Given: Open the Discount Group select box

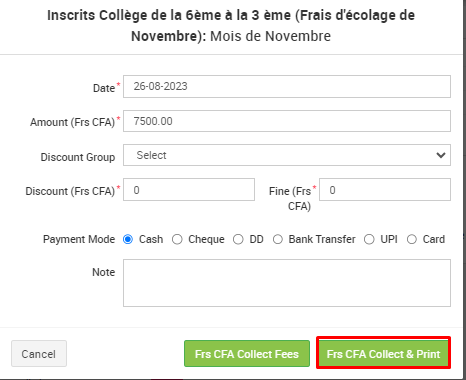Looking at the screenshot, I should (x=287, y=155).
